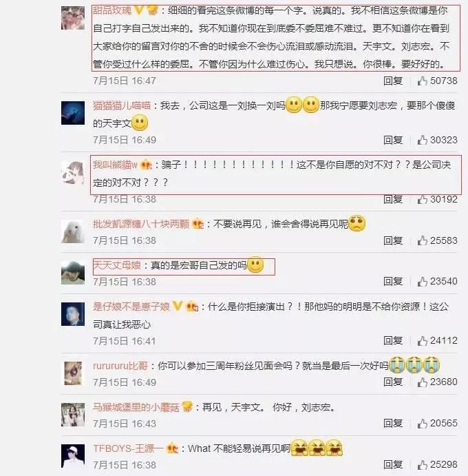Viewport: 468px width, 476px height.
Task: Like the 天天丈母娘 comment
Action: click(422, 282)
